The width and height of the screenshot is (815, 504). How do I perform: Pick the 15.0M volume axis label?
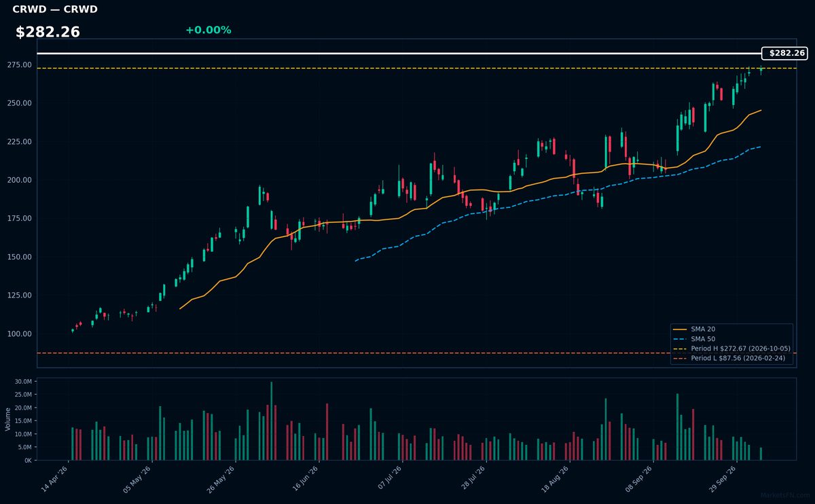tap(22, 421)
